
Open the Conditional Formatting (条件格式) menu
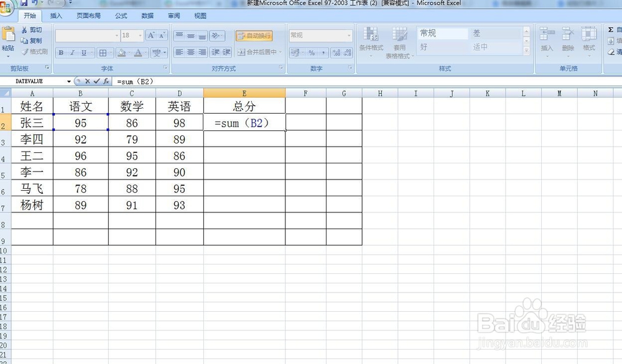[371, 42]
